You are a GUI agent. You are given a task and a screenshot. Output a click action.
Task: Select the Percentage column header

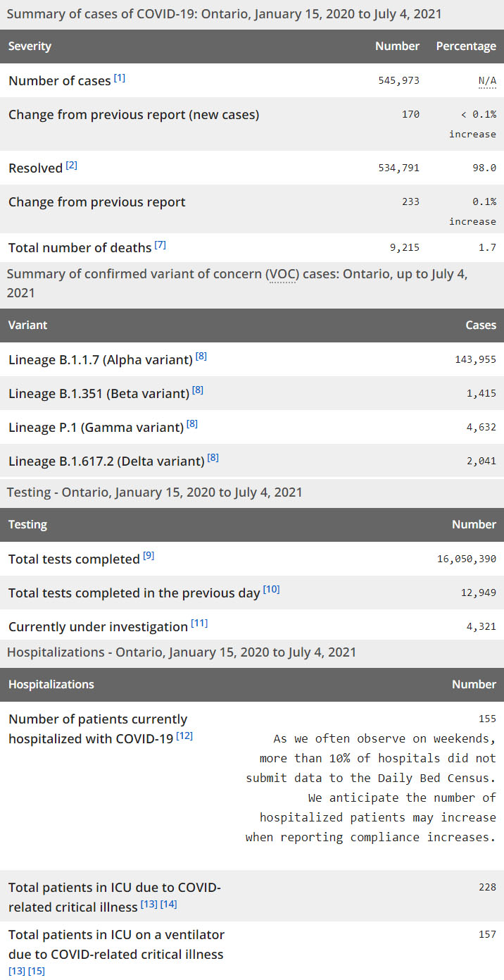point(466,46)
